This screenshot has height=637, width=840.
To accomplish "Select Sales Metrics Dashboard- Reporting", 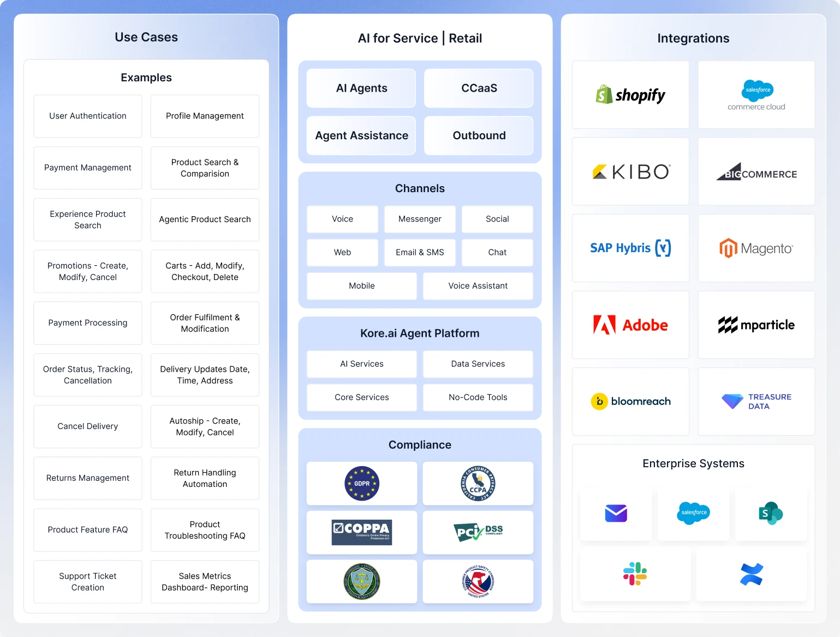I will tap(205, 582).
